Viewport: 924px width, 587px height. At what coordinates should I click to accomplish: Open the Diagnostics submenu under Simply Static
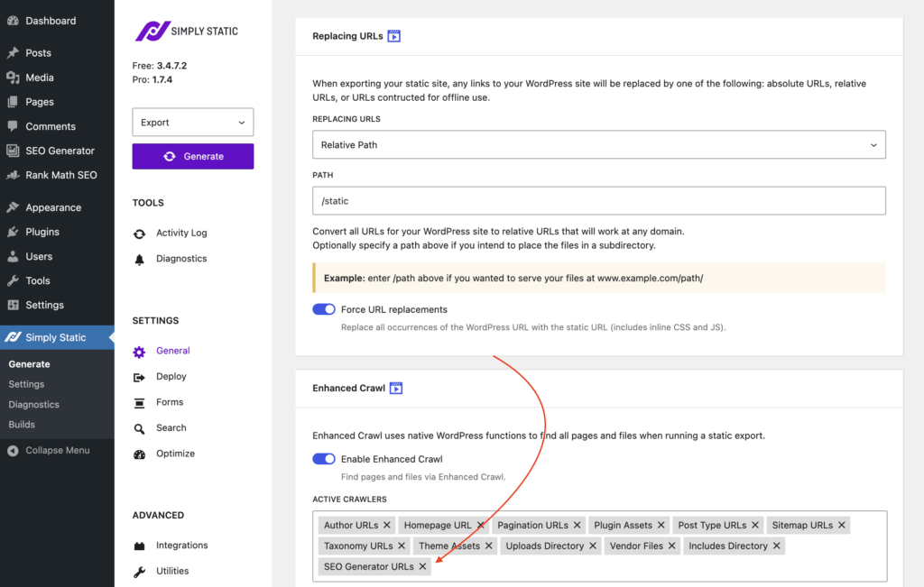point(33,405)
